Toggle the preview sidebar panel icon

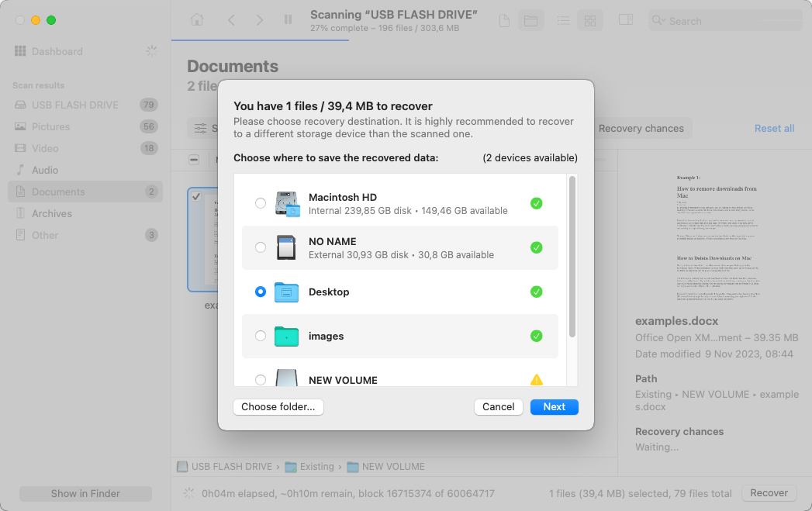pos(626,20)
